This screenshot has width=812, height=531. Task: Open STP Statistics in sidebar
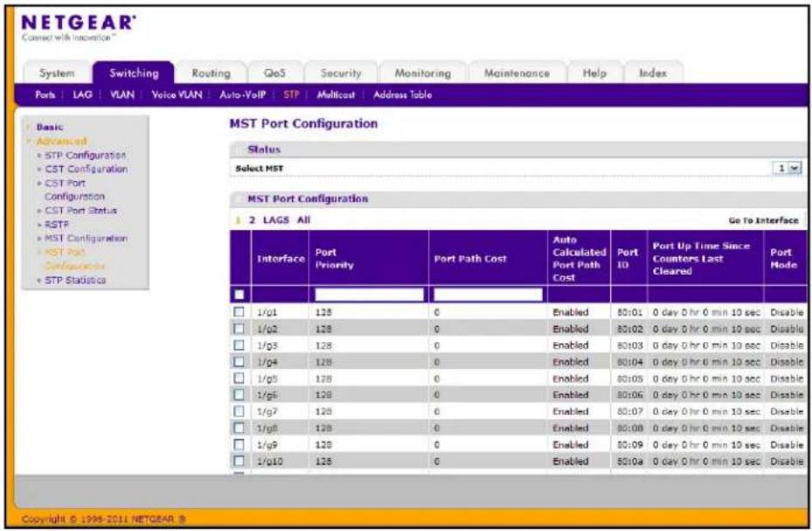[75, 280]
